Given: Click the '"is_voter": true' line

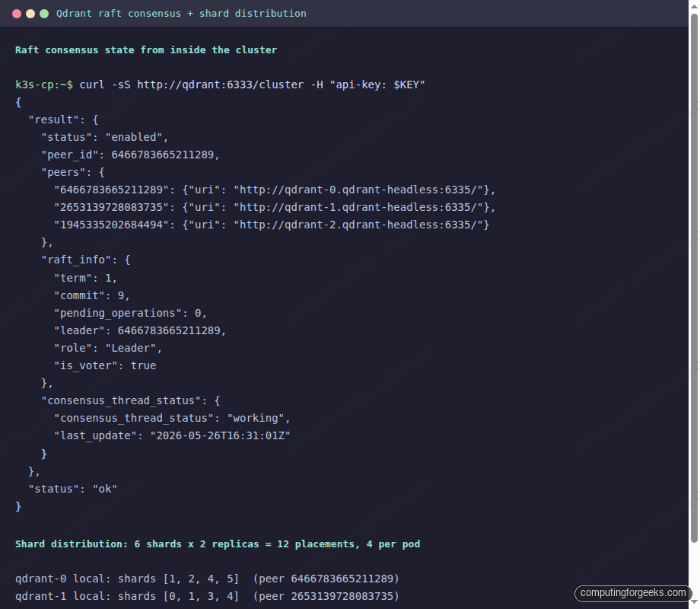Looking at the screenshot, I should tap(105, 365).
